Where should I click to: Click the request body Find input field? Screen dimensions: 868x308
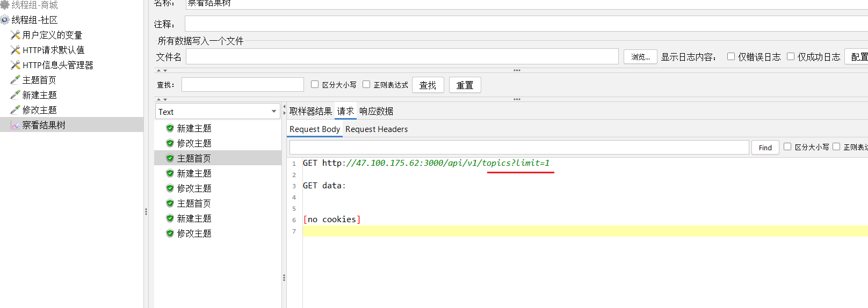pyautogui.click(x=519, y=147)
